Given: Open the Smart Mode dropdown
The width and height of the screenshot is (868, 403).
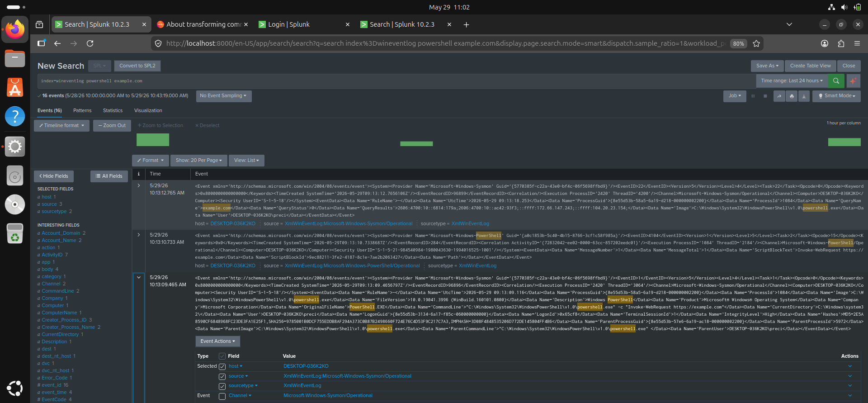Looking at the screenshot, I should click(836, 96).
